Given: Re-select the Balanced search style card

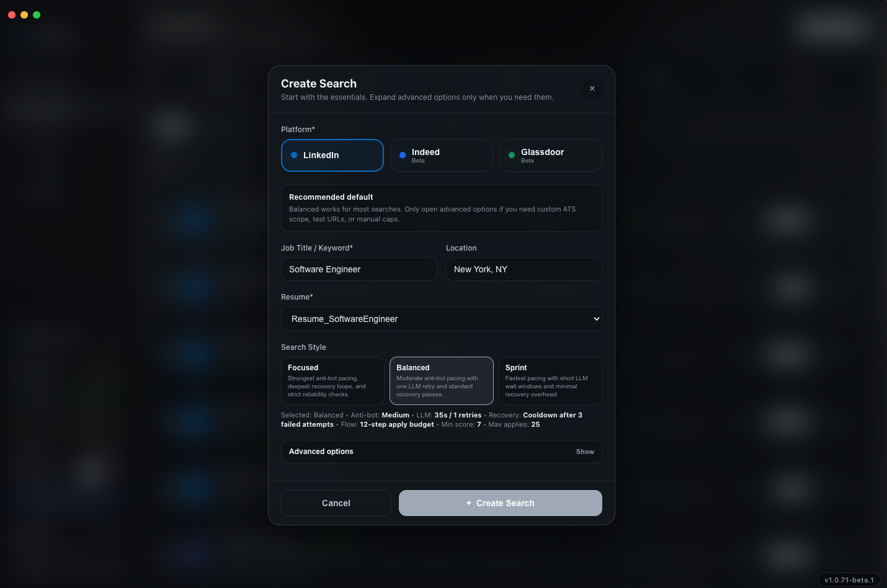Looking at the screenshot, I should (441, 380).
